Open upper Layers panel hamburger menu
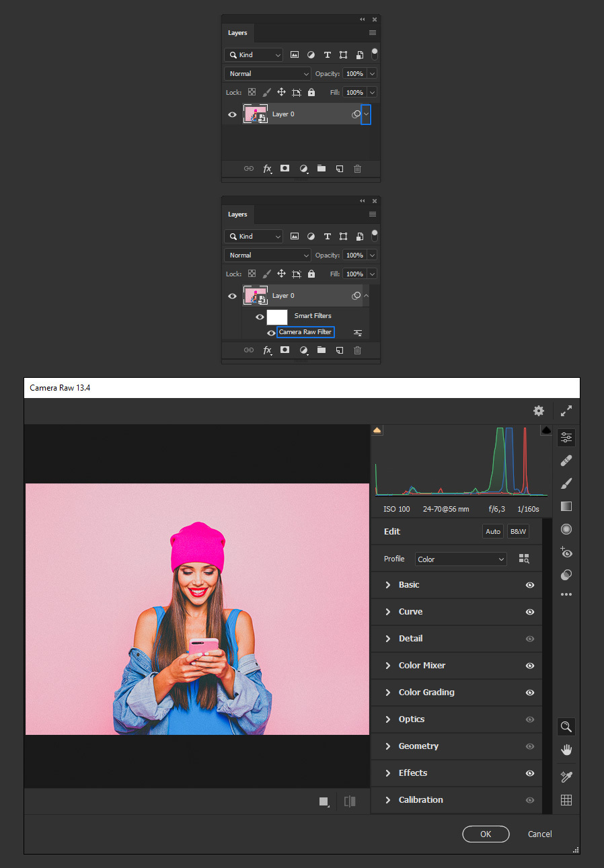The height and width of the screenshot is (868, 604). (x=373, y=33)
